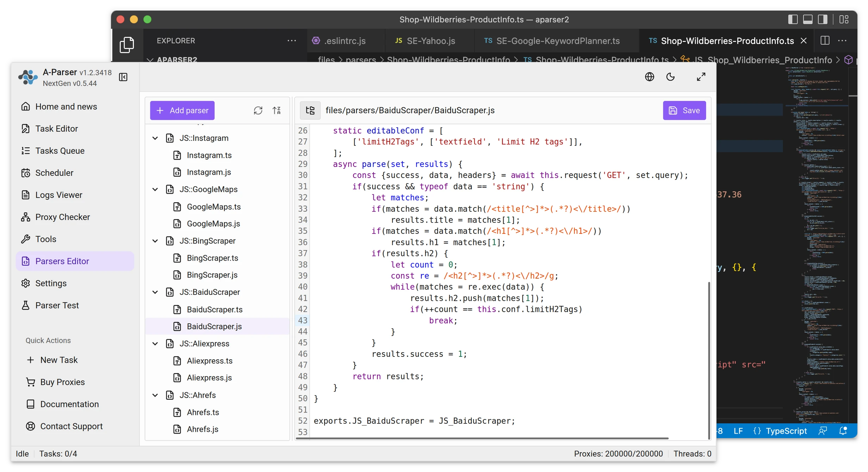Click line number 43 in code gutter

pyautogui.click(x=303, y=321)
